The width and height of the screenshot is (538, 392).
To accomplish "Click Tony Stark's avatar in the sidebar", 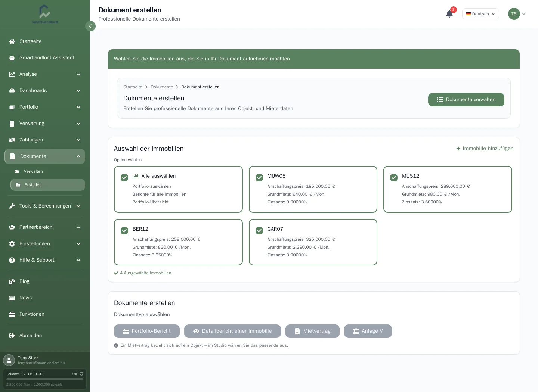I will tap(9, 360).
